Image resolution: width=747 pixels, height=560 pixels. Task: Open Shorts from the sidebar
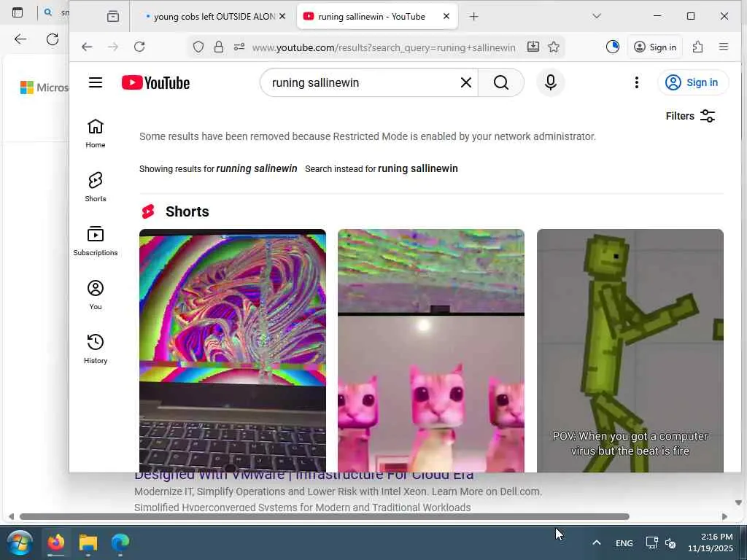pos(96,187)
